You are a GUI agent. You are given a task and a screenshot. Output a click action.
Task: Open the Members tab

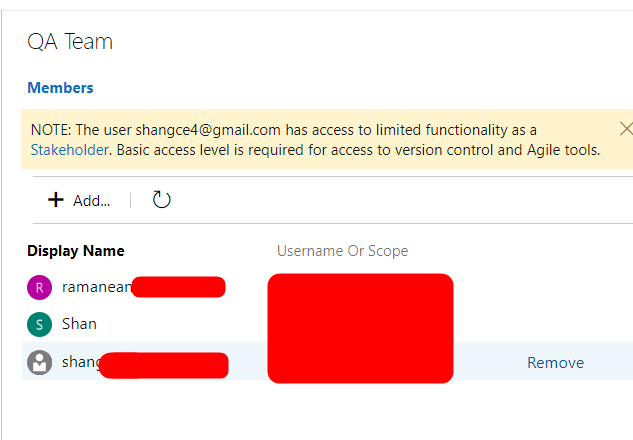tap(60, 88)
